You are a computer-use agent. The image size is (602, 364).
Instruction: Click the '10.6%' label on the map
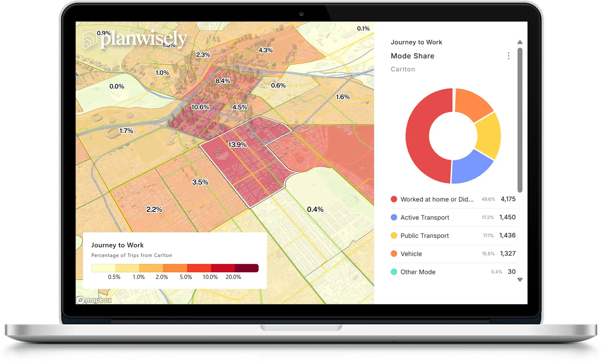pos(200,107)
